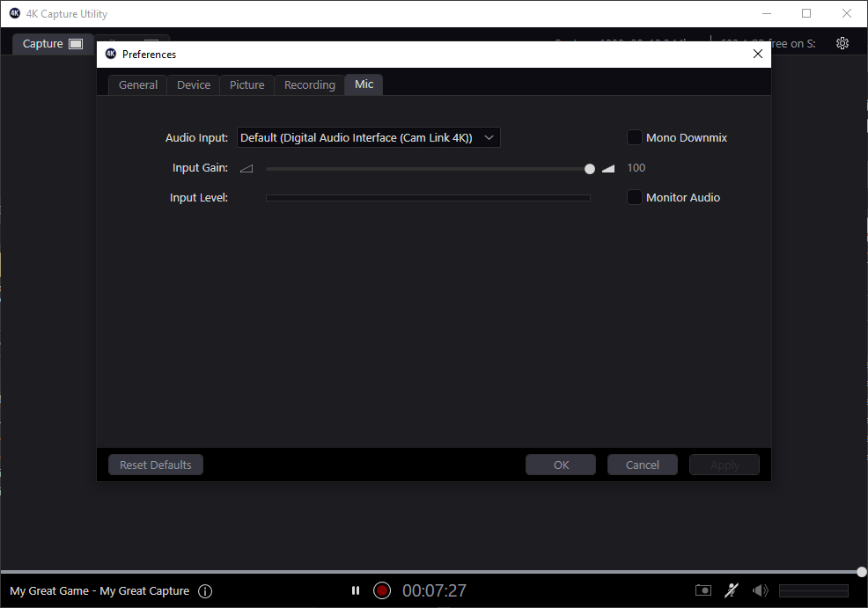Click the recording timer 00:07:27
Screen dimensions: 868x608
[x=434, y=591]
